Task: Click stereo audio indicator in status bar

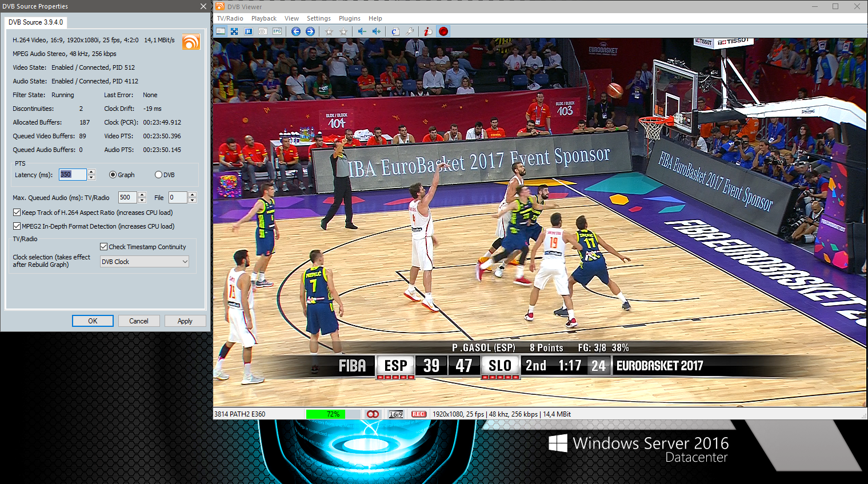Action: pos(373,414)
